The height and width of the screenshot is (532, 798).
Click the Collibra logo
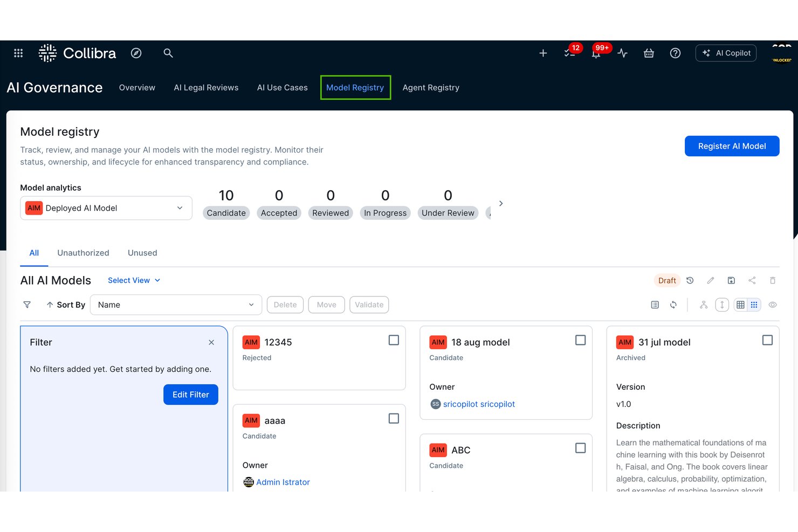[77, 53]
